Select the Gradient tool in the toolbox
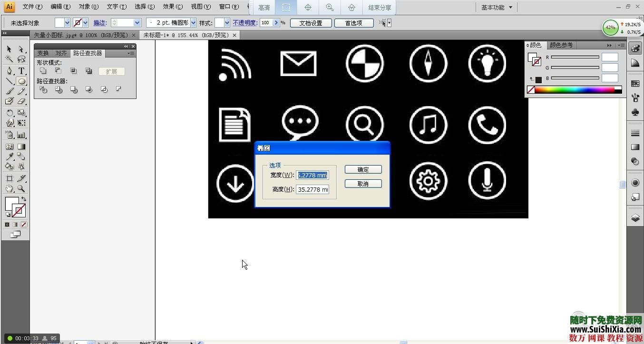The image size is (644, 344). click(21, 147)
